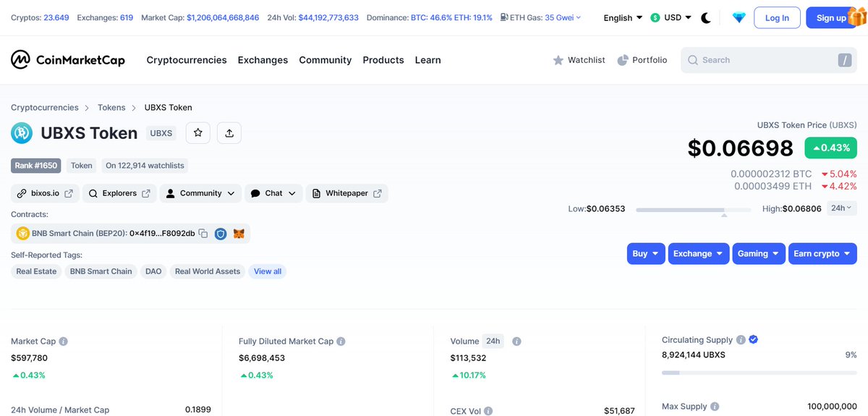Click the Log In button
Viewport: 868px width, 416px height.
pos(777,17)
